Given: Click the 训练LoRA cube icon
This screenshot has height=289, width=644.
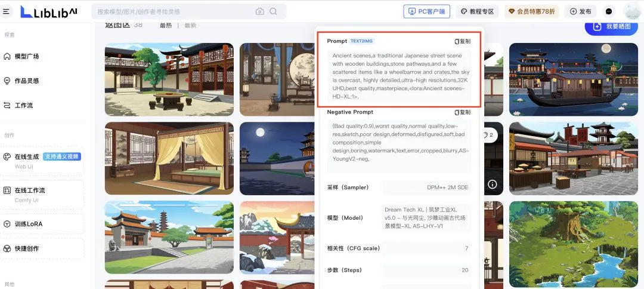Looking at the screenshot, I should [x=7, y=224].
